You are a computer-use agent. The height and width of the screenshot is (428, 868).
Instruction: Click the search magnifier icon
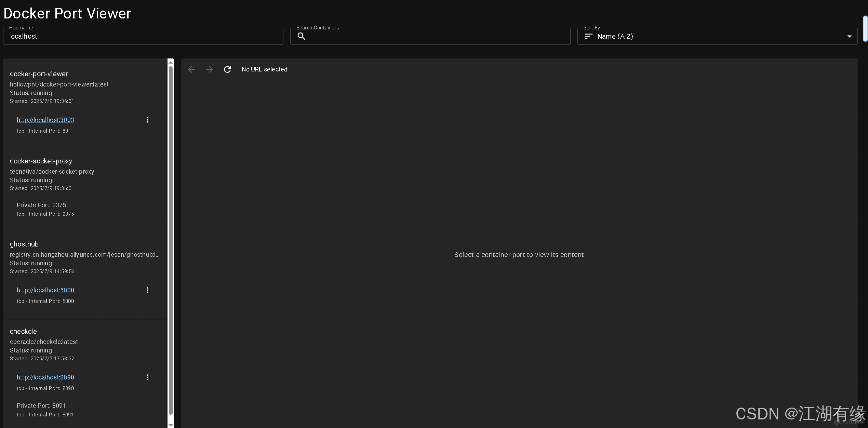301,36
